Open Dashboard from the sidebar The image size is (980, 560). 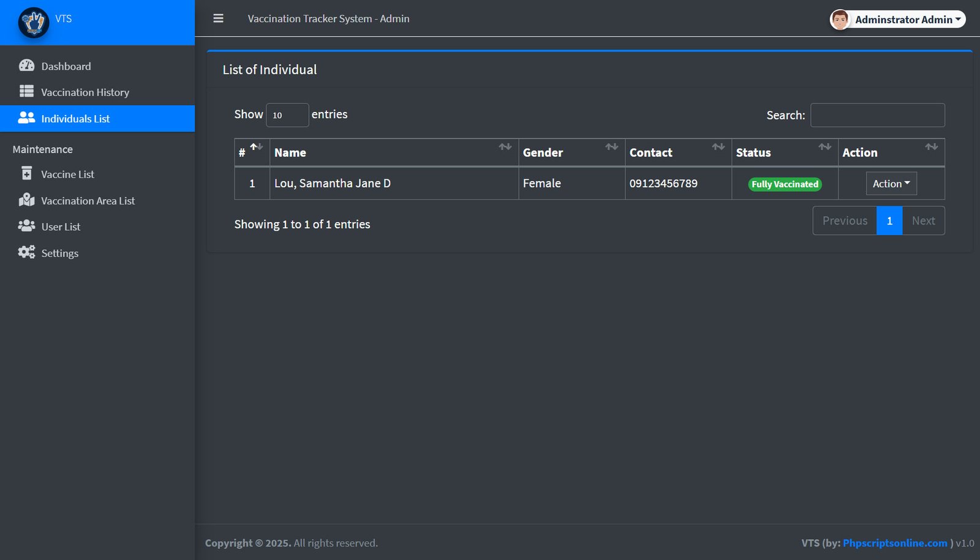point(97,66)
